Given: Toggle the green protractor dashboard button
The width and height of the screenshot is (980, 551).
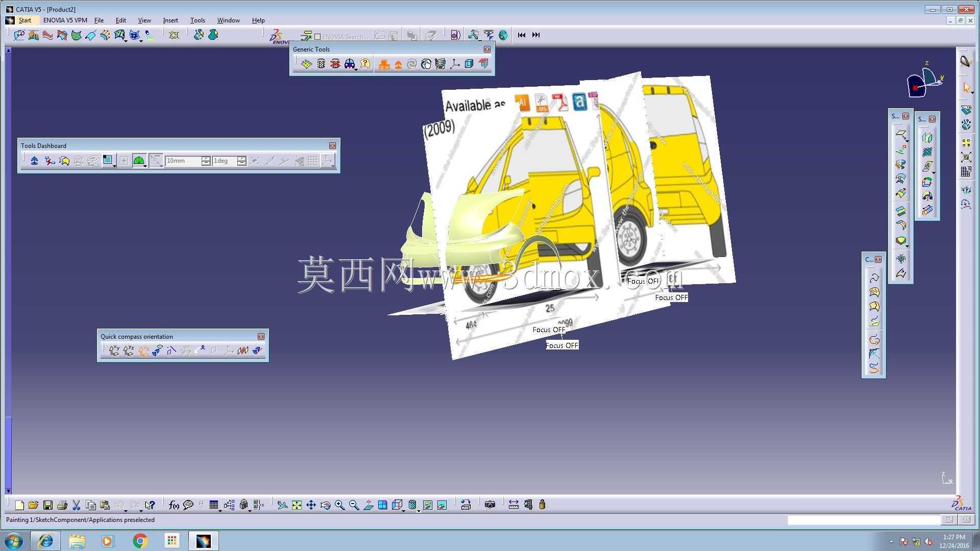Looking at the screenshot, I should 138,161.
